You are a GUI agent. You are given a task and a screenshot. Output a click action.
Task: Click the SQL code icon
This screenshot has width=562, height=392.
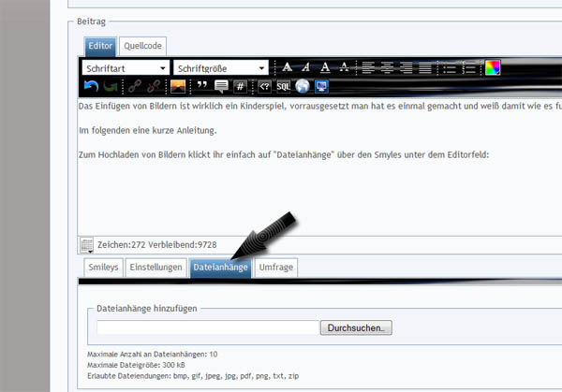click(x=283, y=86)
